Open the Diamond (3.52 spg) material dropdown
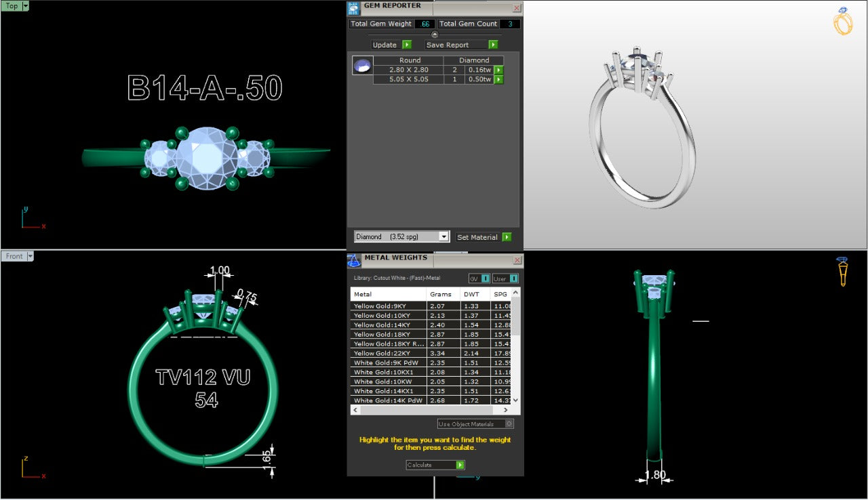Image resolution: width=868 pixels, height=500 pixels. point(402,236)
